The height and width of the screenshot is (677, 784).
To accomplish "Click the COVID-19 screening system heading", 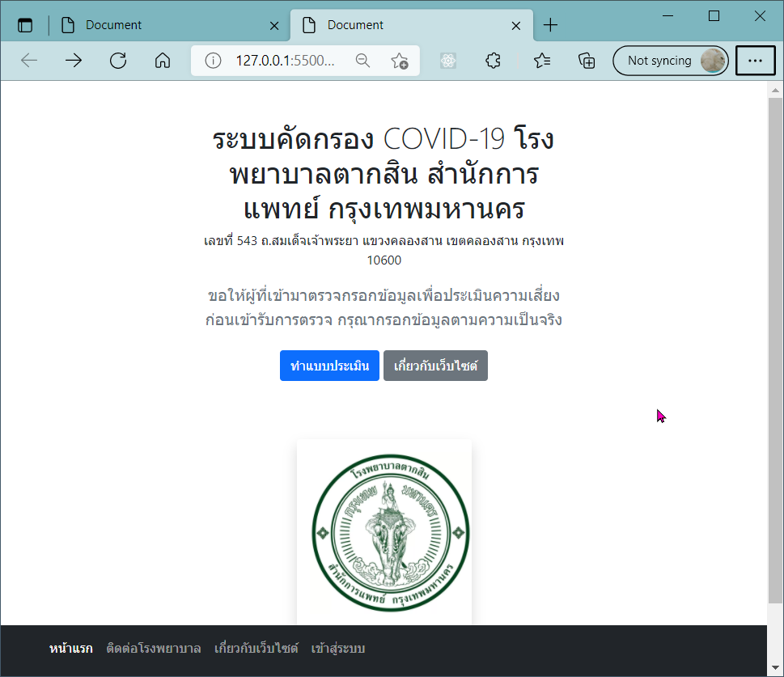I will click(384, 174).
